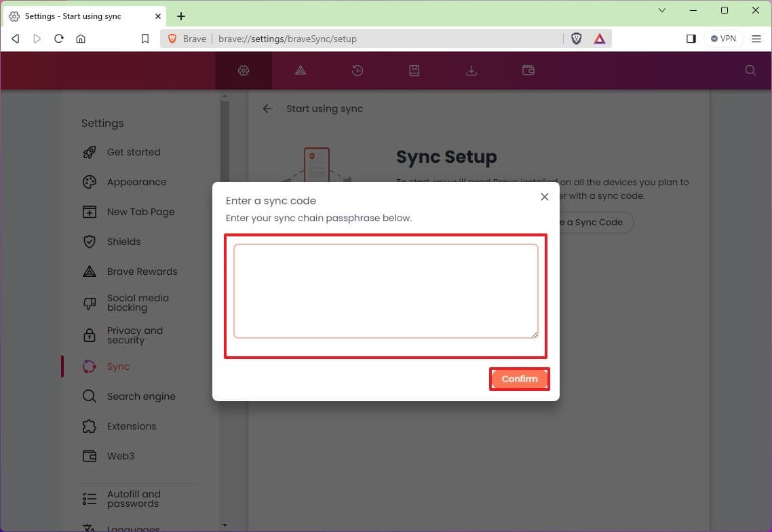Click the BAT Rewards icon in address bar

(x=599, y=39)
